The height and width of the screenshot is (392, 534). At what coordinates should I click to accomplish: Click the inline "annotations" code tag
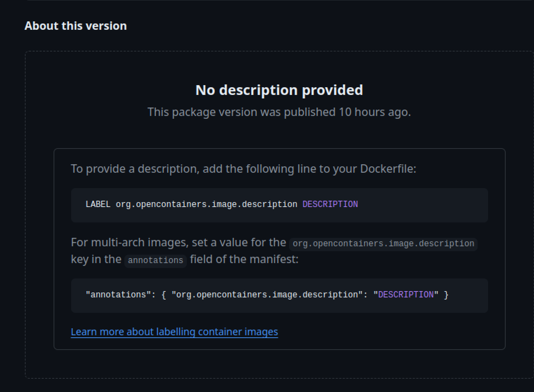click(155, 260)
